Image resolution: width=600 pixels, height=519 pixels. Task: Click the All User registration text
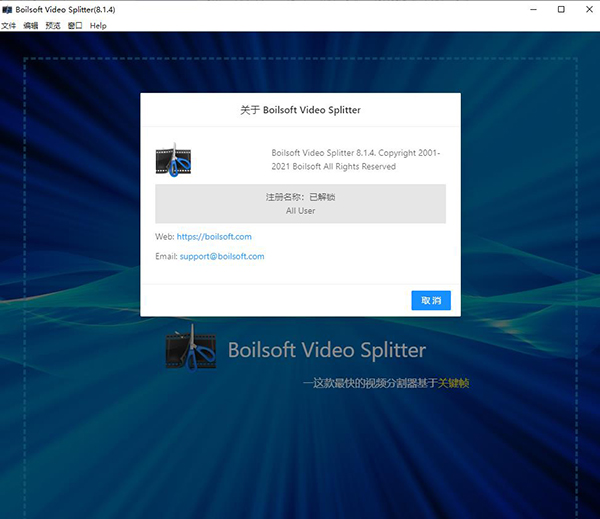(300, 211)
